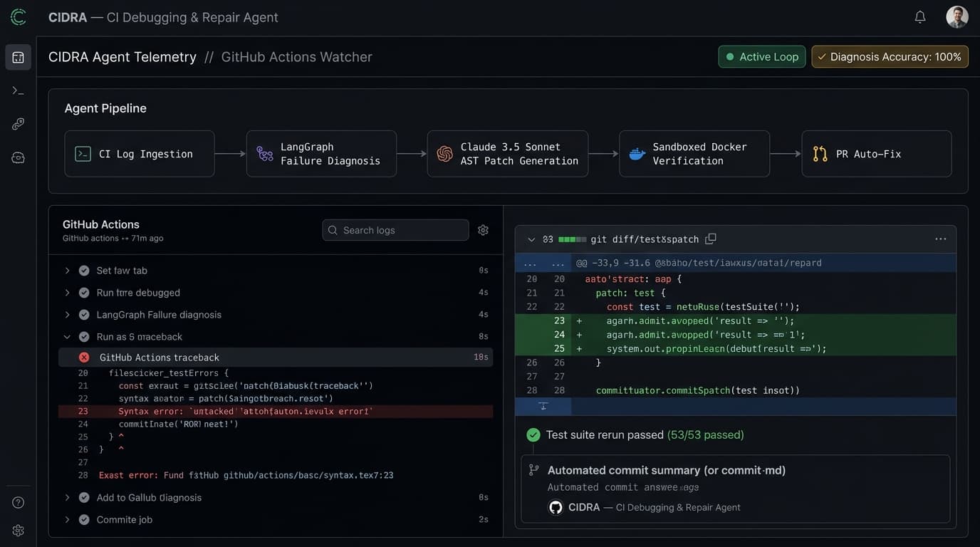Click the branch icon in commit summary
Viewport: 980px width, 547px height.
coord(533,470)
